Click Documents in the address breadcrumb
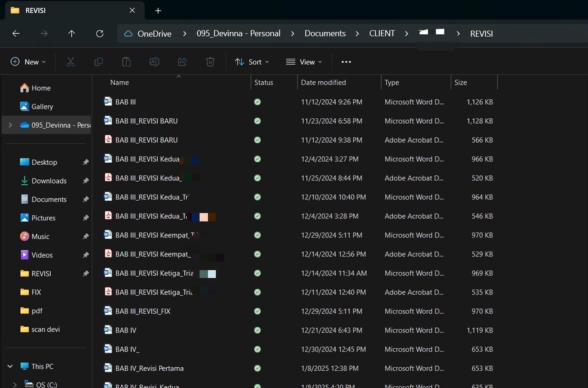 click(x=325, y=34)
